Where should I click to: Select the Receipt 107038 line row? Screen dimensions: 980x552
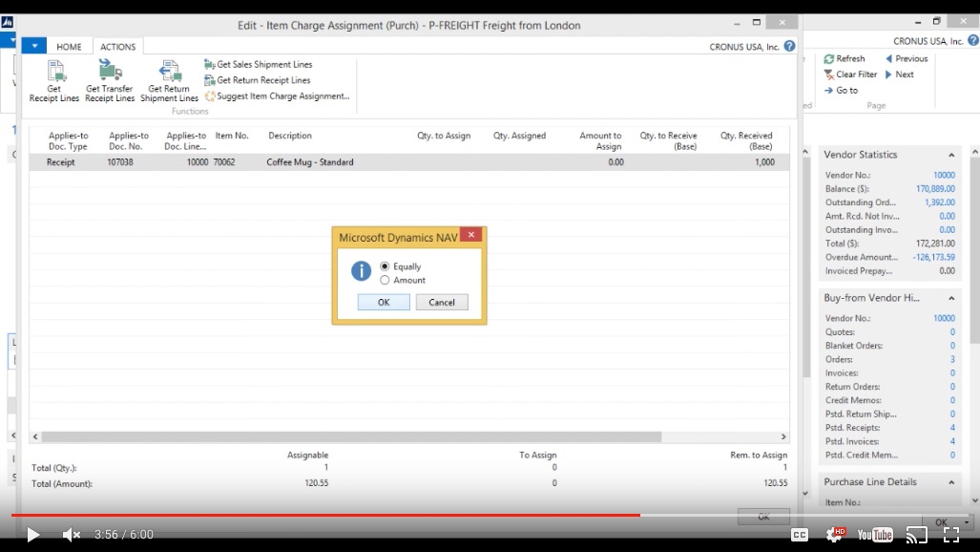(x=408, y=162)
